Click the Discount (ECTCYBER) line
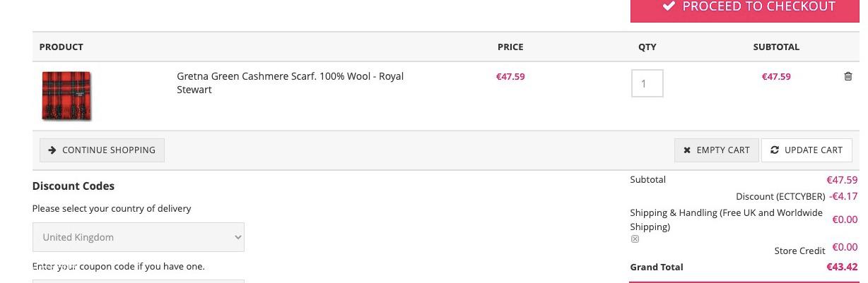 780,196
